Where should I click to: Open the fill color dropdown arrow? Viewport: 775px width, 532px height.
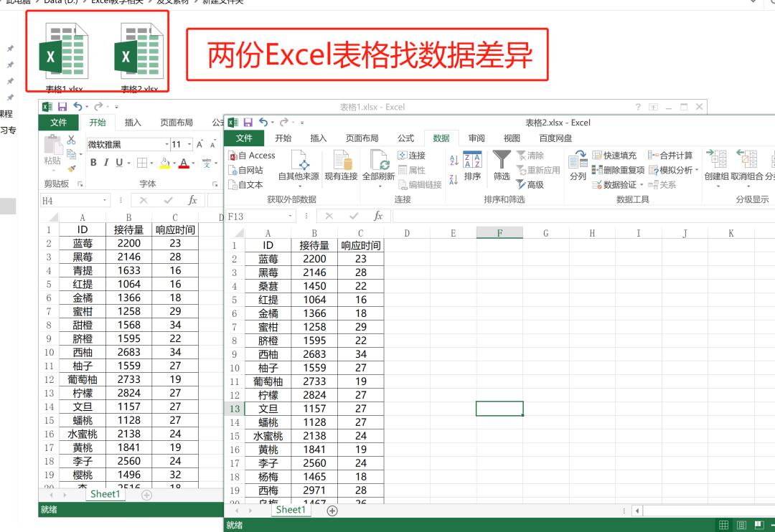[174, 163]
